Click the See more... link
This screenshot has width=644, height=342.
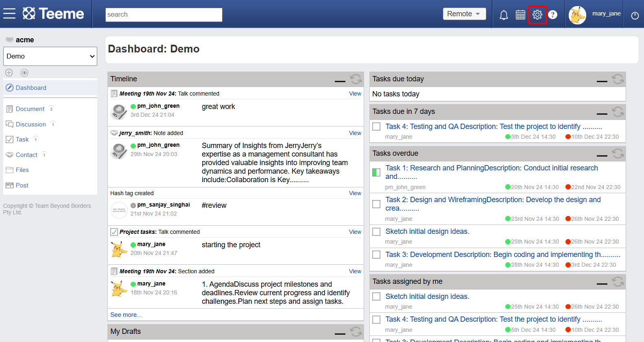(x=126, y=315)
